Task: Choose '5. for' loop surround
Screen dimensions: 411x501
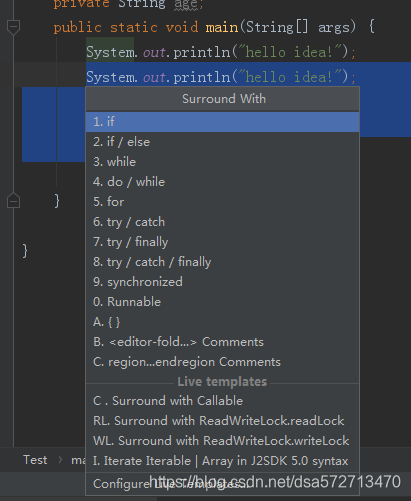Action: 222,202
